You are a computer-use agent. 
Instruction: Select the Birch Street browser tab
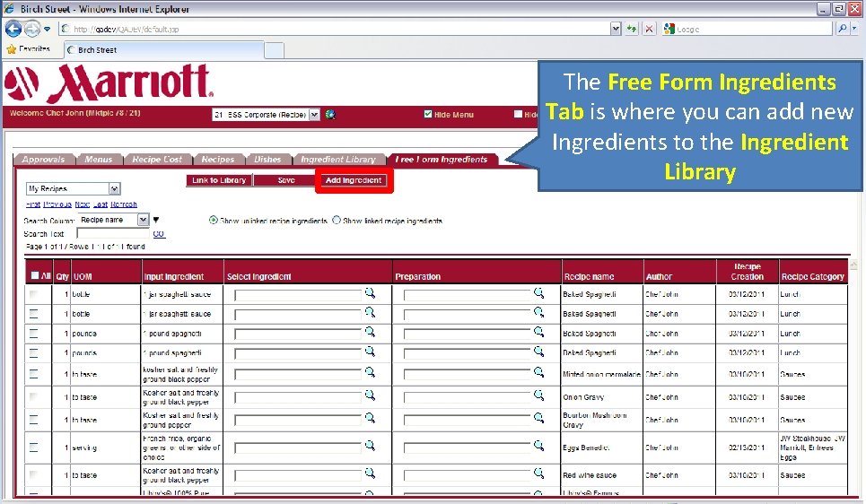(x=163, y=49)
